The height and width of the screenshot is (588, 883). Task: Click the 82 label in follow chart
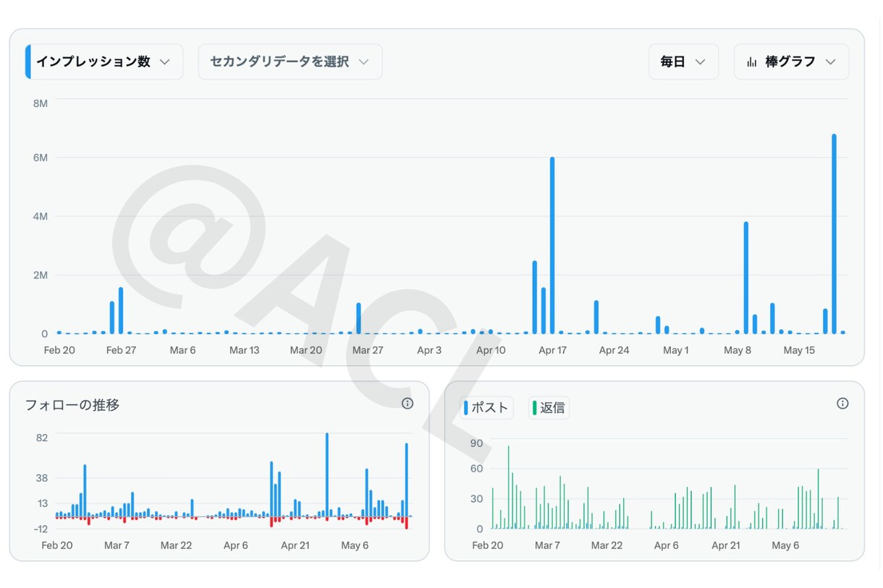pos(42,438)
